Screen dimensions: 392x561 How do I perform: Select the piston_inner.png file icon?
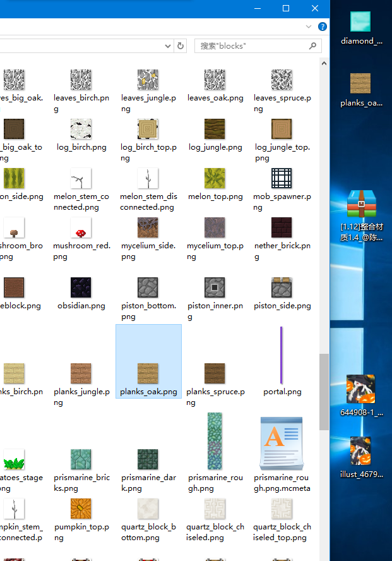[x=215, y=287]
